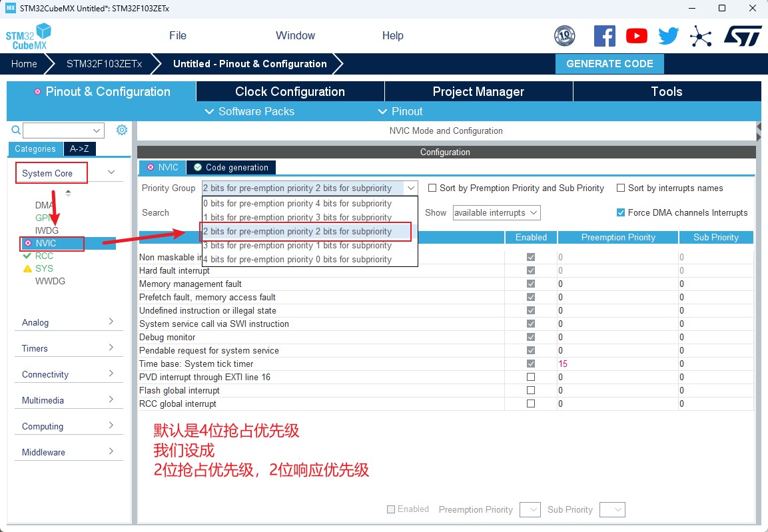Choose 0 bits for pre-emption priority option
The width and height of the screenshot is (768, 532).
tap(310, 203)
